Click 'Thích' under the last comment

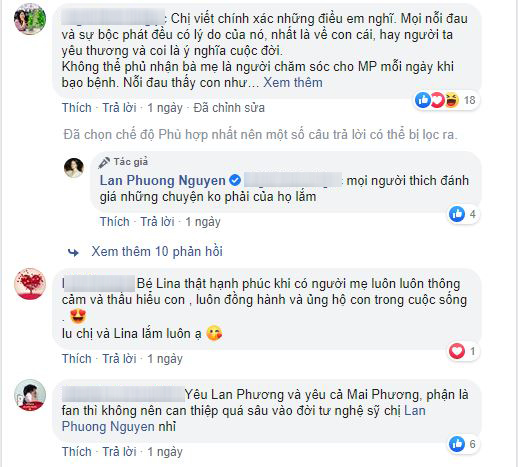(x=77, y=451)
